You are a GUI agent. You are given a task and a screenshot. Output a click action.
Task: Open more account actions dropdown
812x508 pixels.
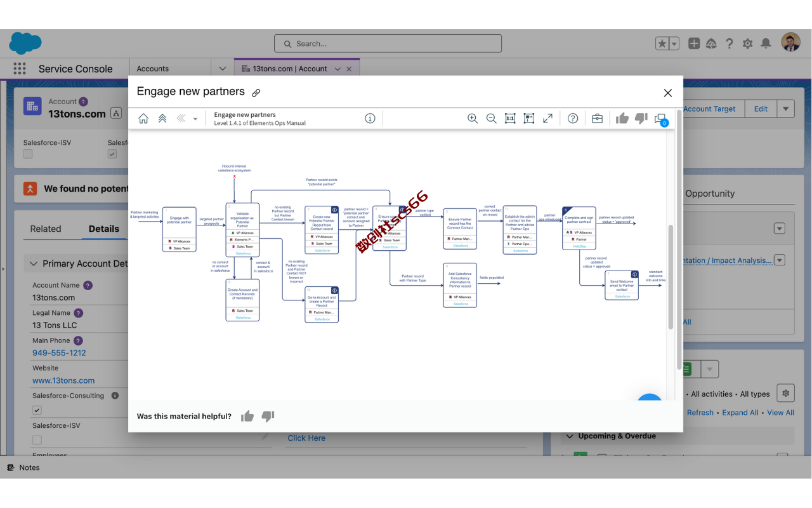786,109
